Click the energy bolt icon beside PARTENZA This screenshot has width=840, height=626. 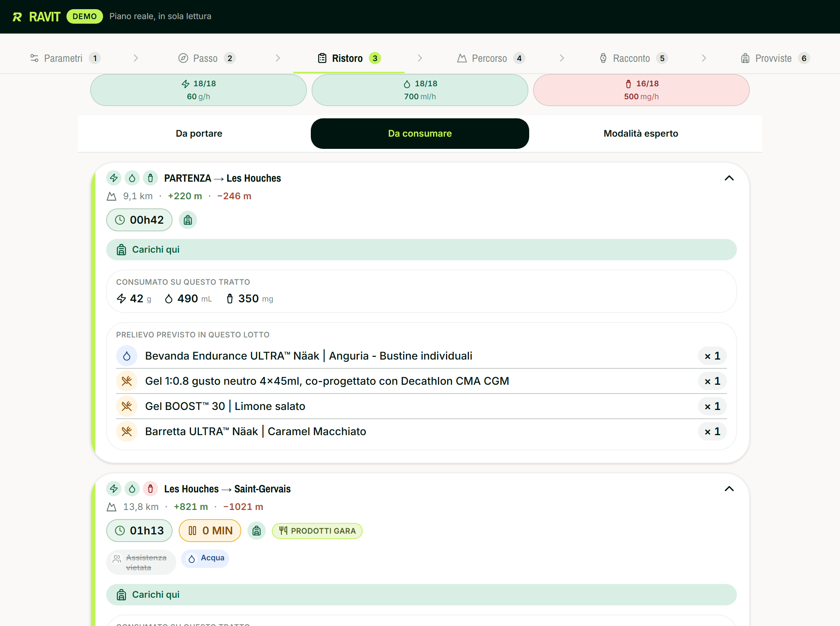(114, 178)
